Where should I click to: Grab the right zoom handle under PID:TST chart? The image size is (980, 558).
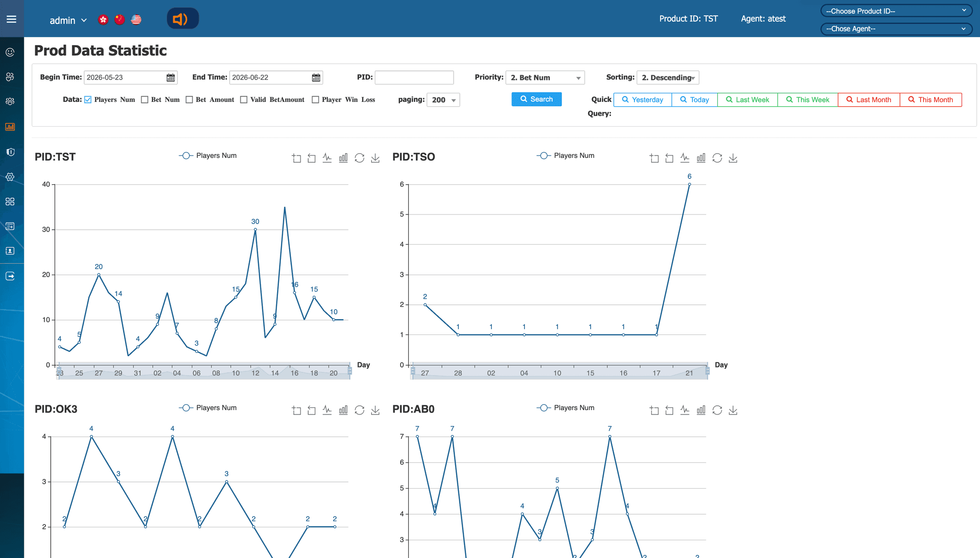pos(350,371)
